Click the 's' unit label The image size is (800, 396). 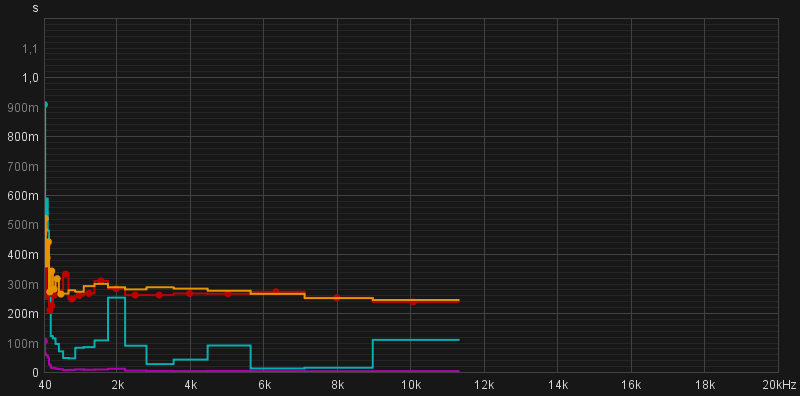point(35,9)
